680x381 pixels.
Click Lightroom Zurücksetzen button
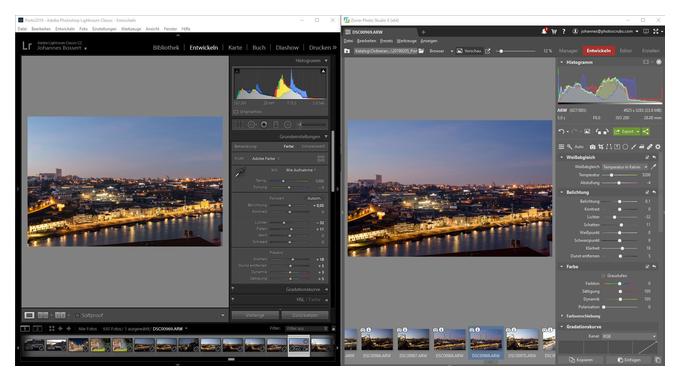305,315
